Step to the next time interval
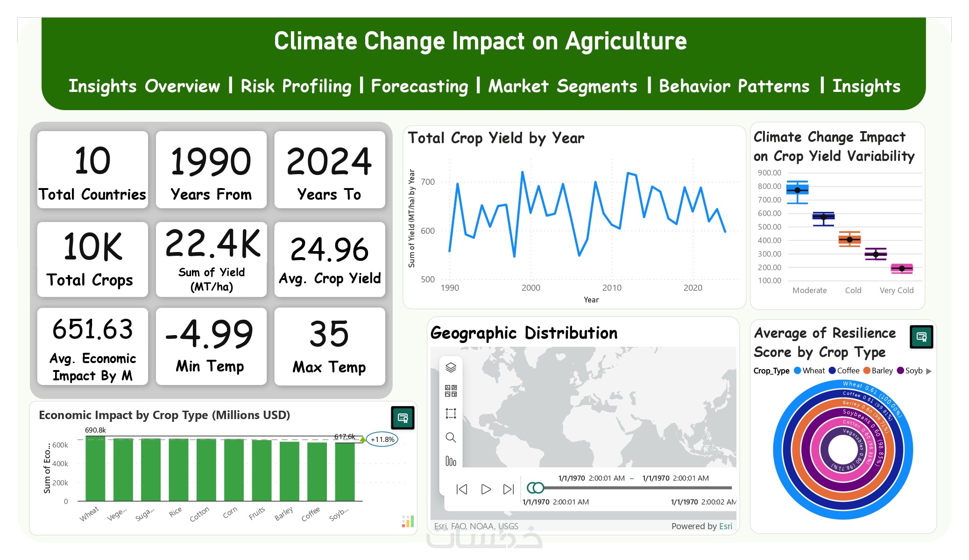The height and width of the screenshot is (560, 969). click(x=509, y=489)
